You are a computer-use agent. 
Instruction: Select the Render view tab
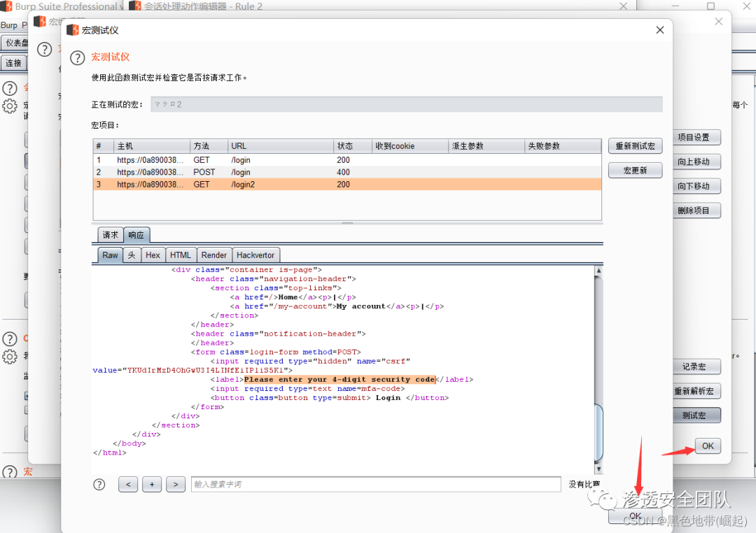coord(214,255)
